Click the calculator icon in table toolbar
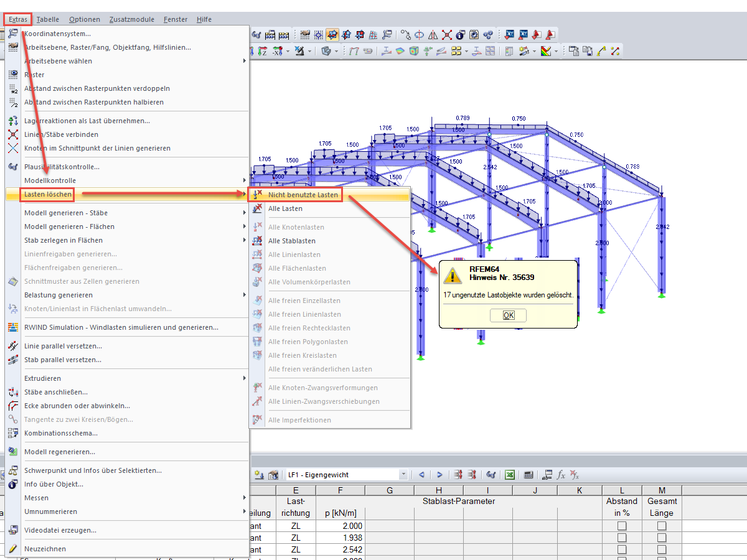This screenshot has width=747, height=560. tap(527, 475)
